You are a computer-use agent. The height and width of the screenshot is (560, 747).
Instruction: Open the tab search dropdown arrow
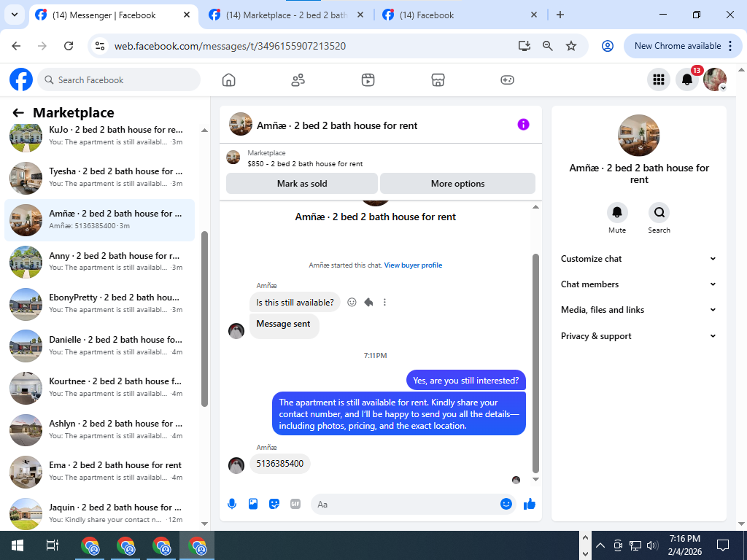tap(15, 15)
